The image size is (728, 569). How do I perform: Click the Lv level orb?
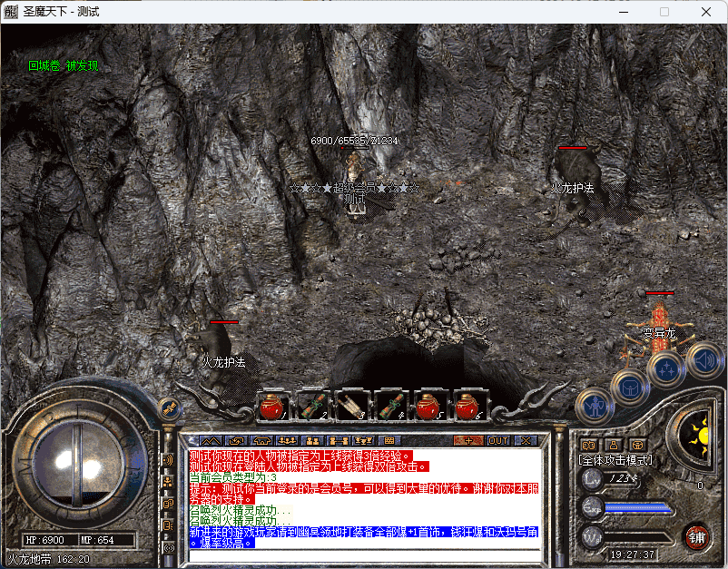click(x=593, y=478)
